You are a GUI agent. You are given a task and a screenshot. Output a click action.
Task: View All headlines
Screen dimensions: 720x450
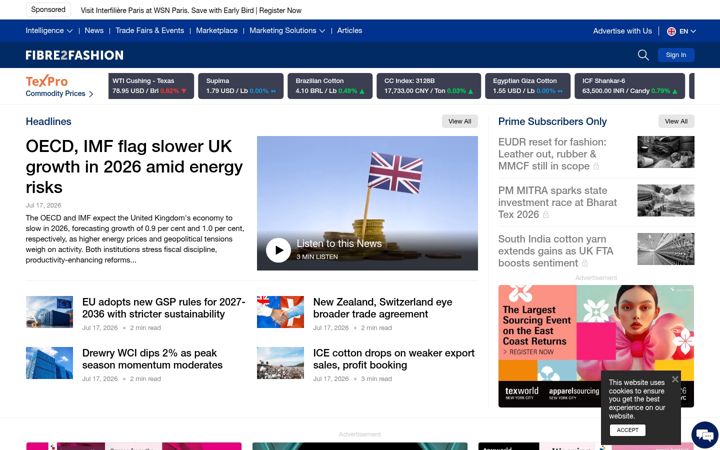[x=460, y=121]
